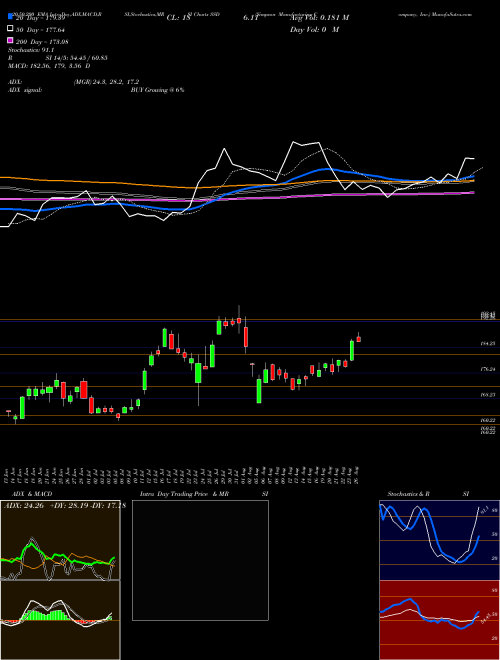Open the MACD histogram chart panel
Screen dimensions: 500x660
(60, 620)
